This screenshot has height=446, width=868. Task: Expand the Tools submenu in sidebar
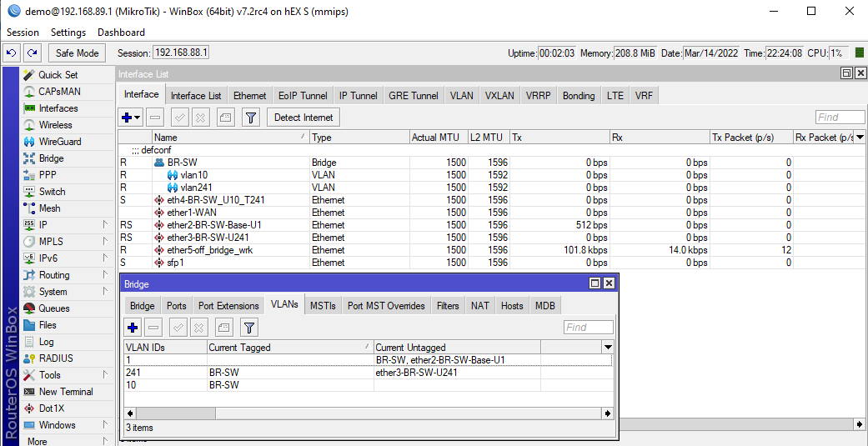point(104,375)
